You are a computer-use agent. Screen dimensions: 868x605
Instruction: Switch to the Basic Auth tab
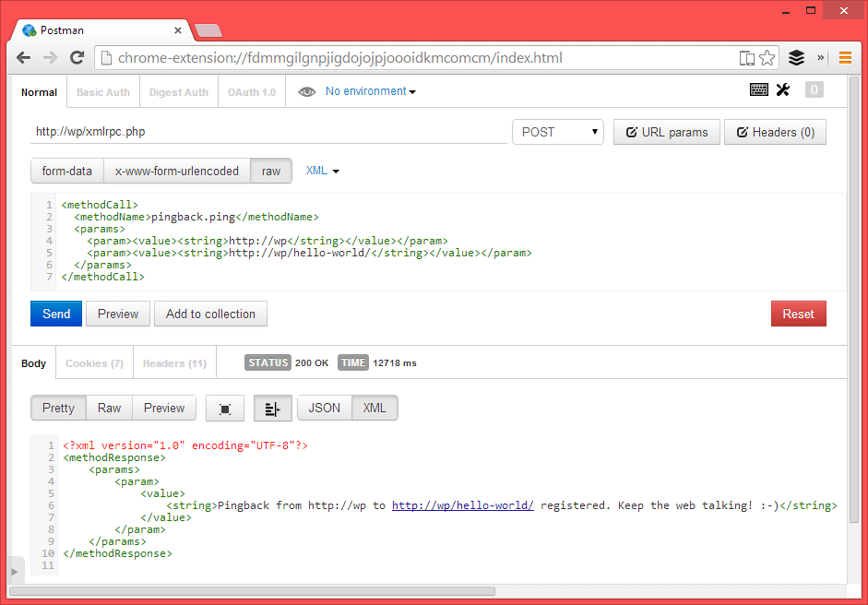pyautogui.click(x=102, y=91)
